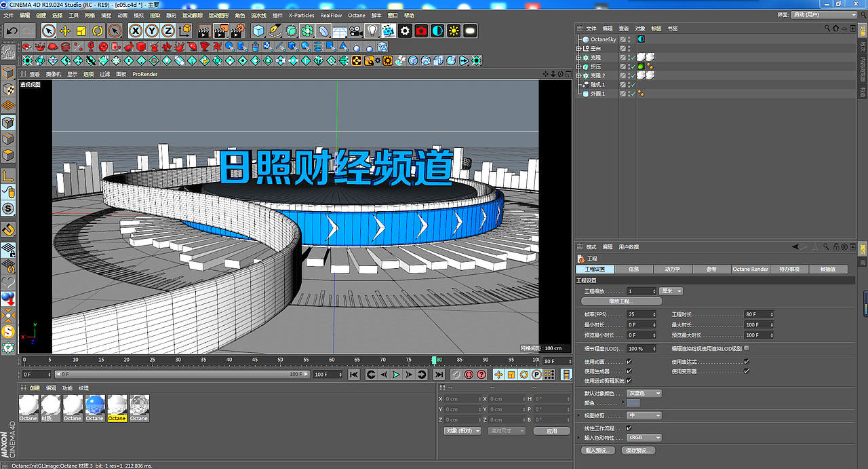This screenshot has height=469, width=868.
Task: Add a camera object
Action: tap(356, 31)
